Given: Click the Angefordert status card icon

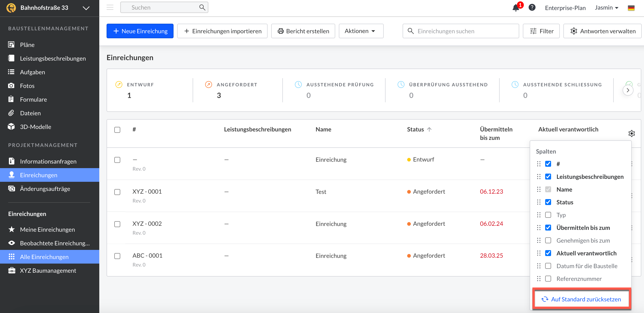Looking at the screenshot, I should pos(209,85).
